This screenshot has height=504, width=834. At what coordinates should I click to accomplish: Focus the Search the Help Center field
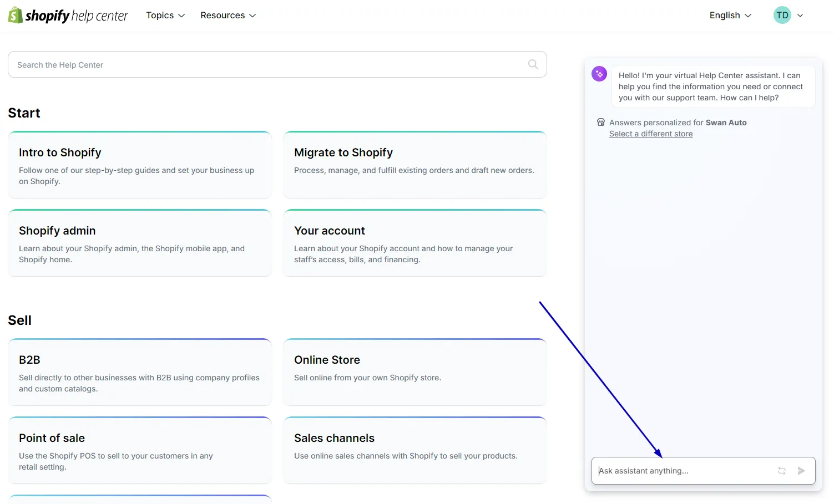[x=277, y=64]
